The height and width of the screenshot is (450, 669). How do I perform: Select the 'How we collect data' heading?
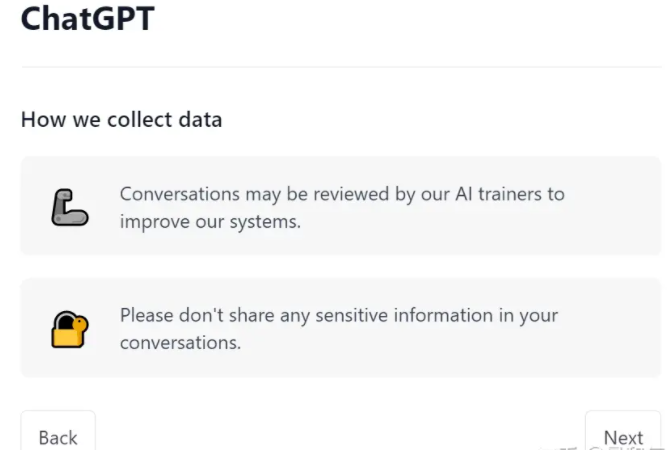(x=122, y=119)
